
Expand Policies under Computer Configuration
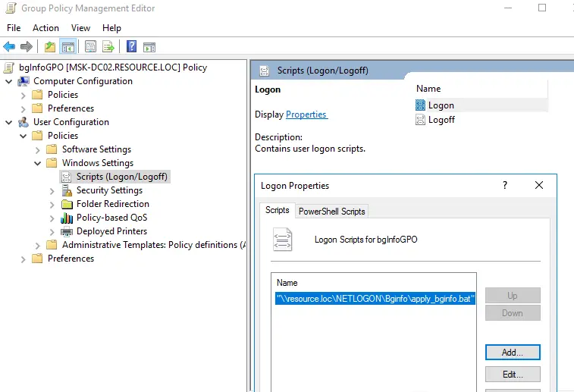[x=23, y=96]
